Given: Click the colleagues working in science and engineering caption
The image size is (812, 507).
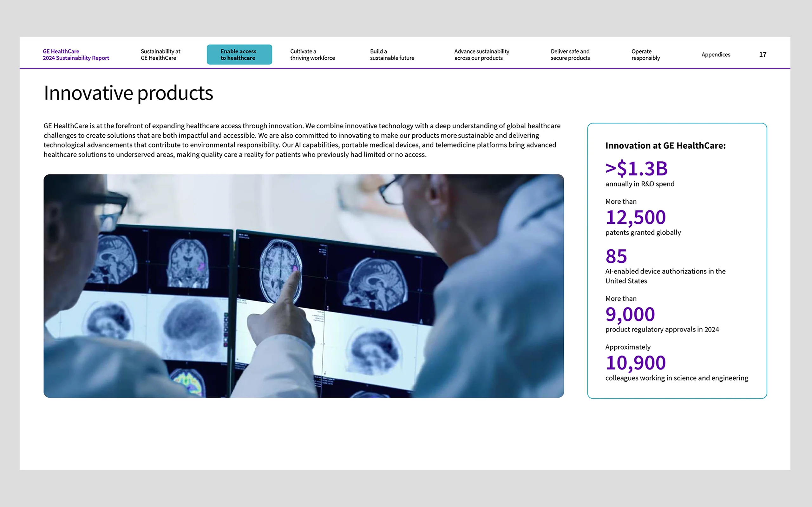Looking at the screenshot, I should coord(677,378).
